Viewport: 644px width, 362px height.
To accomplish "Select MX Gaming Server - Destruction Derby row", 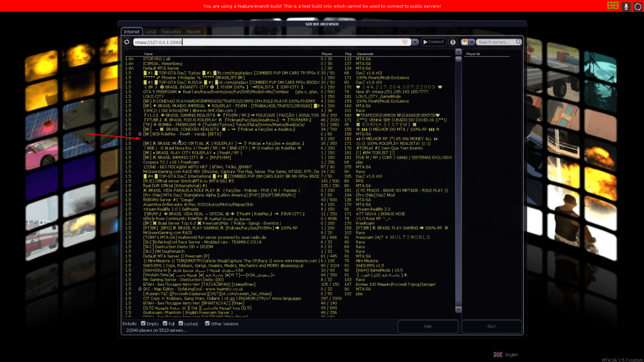I will click(x=288, y=279).
